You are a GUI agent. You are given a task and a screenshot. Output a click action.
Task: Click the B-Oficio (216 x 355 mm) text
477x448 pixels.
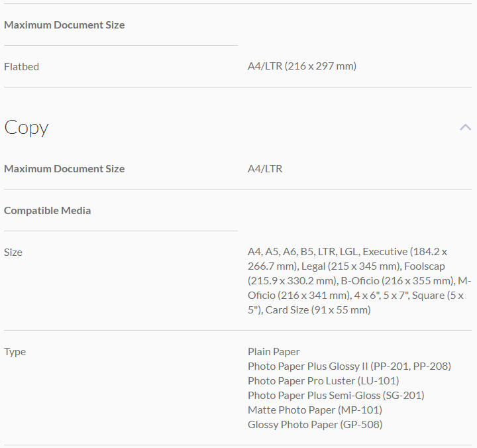tap(397, 281)
